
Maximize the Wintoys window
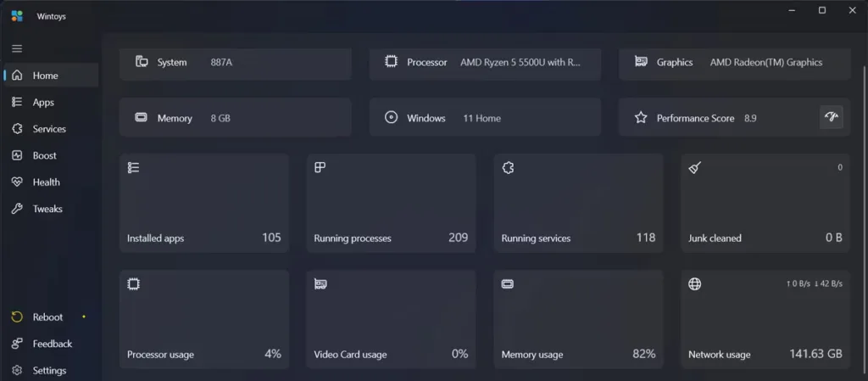pos(822,10)
